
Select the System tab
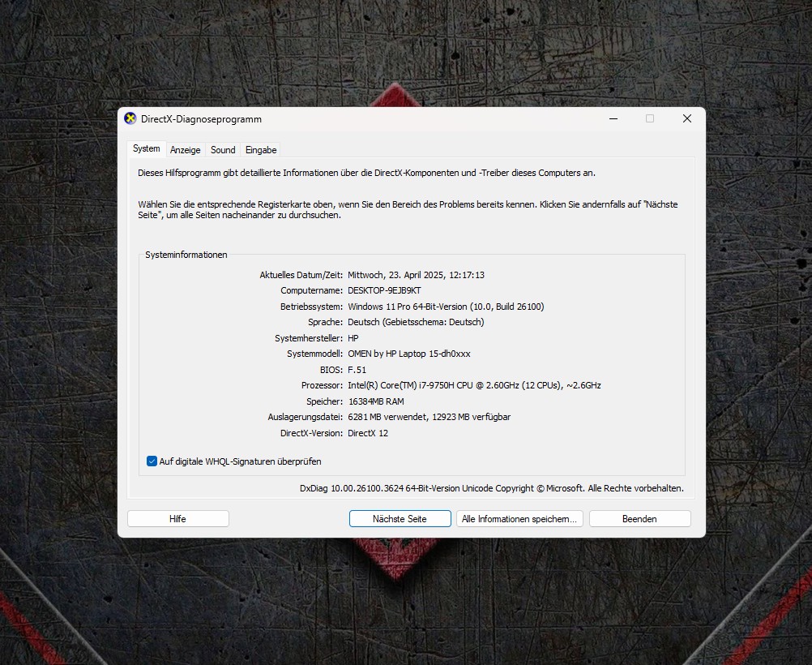tap(147, 149)
